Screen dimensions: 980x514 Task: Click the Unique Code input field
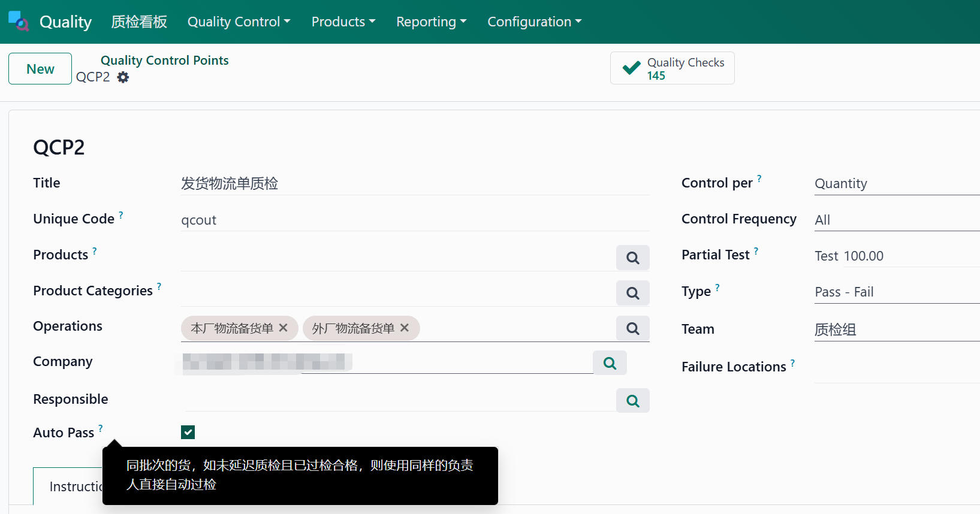pos(414,220)
